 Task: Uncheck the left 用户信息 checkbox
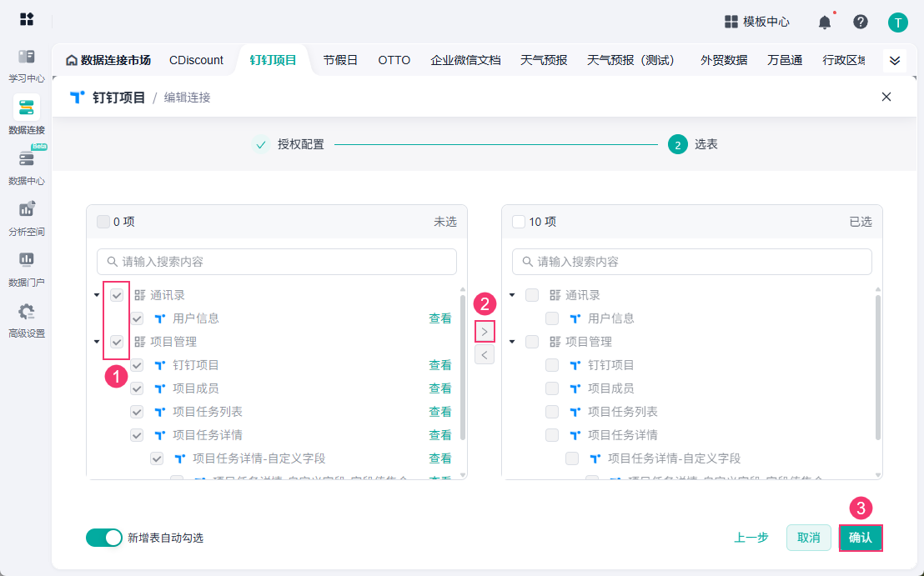(137, 318)
